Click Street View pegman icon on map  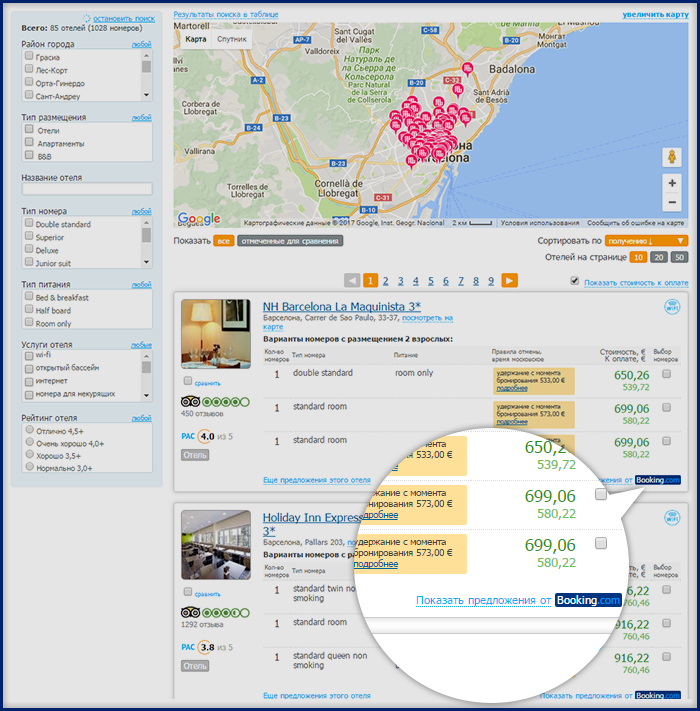672,157
